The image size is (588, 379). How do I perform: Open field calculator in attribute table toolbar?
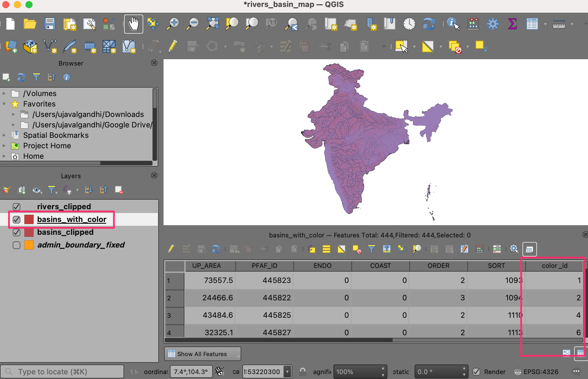coord(480,249)
